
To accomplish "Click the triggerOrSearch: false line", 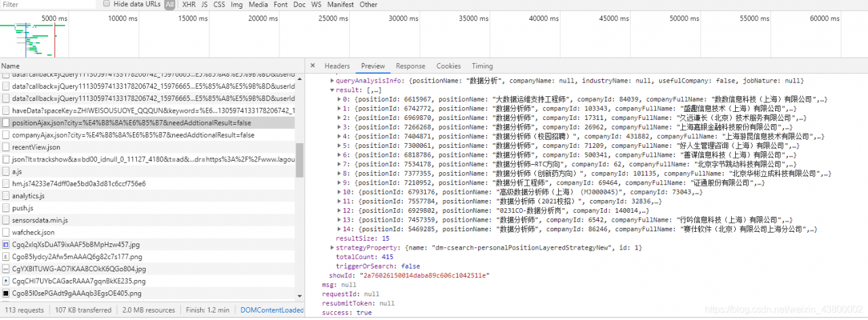I will point(378,266).
